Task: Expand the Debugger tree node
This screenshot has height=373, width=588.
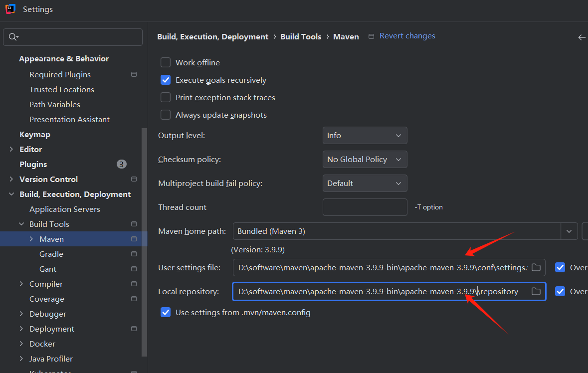Action: (x=21, y=314)
